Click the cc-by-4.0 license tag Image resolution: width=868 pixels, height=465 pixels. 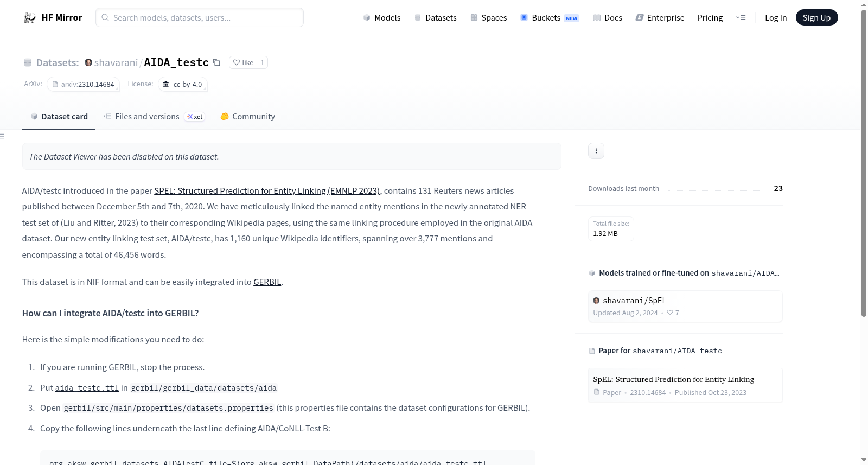click(183, 84)
